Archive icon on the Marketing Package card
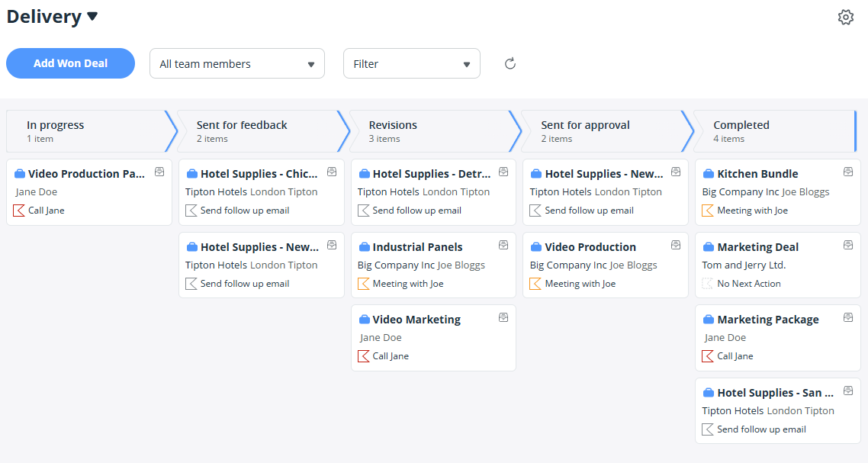 pos(848,317)
